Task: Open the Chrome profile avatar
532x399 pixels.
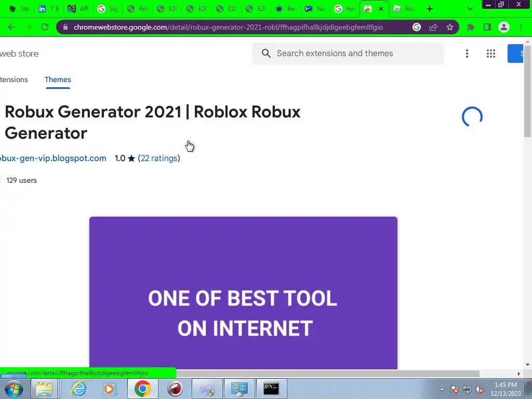Action: [x=504, y=27]
